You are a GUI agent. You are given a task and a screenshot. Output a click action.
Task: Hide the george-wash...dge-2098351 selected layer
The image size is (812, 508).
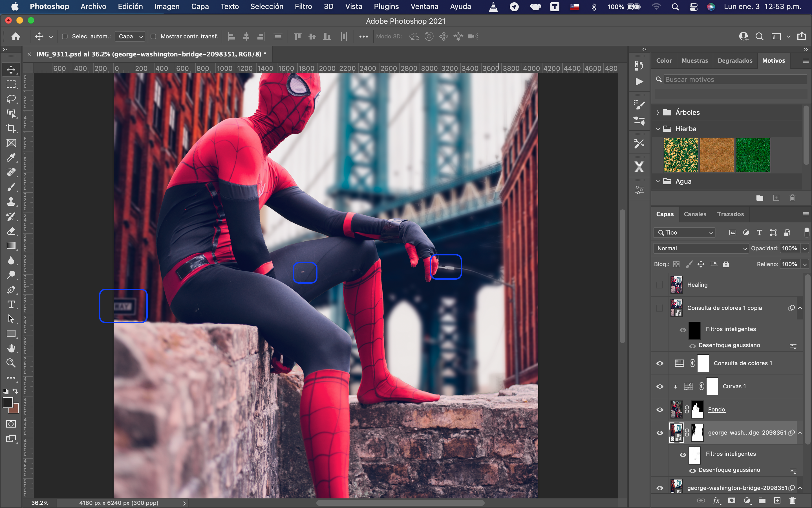click(x=660, y=433)
